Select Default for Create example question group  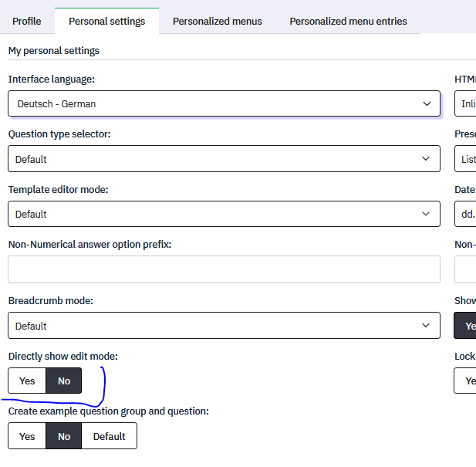(x=109, y=436)
